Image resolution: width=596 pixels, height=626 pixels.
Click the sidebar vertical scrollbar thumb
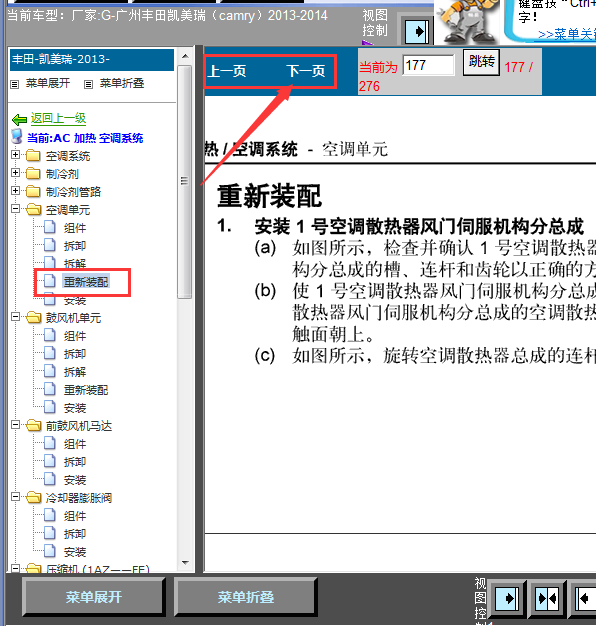pyautogui.click(x=185, y=182)
